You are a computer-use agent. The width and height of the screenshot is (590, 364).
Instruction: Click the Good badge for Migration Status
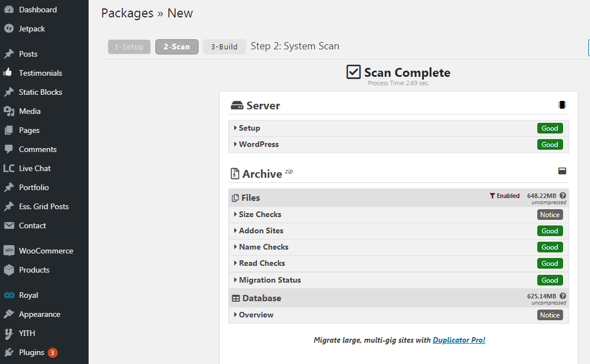[x=550, y=280]
